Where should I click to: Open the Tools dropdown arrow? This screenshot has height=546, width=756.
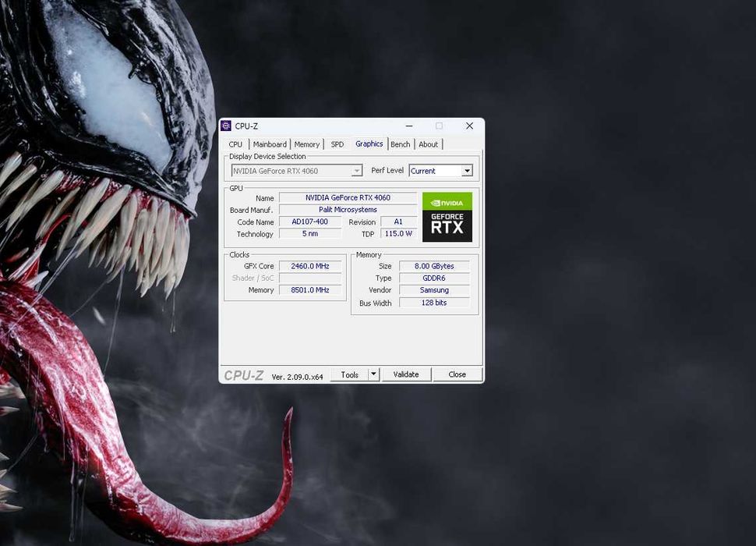pos(373,374)
